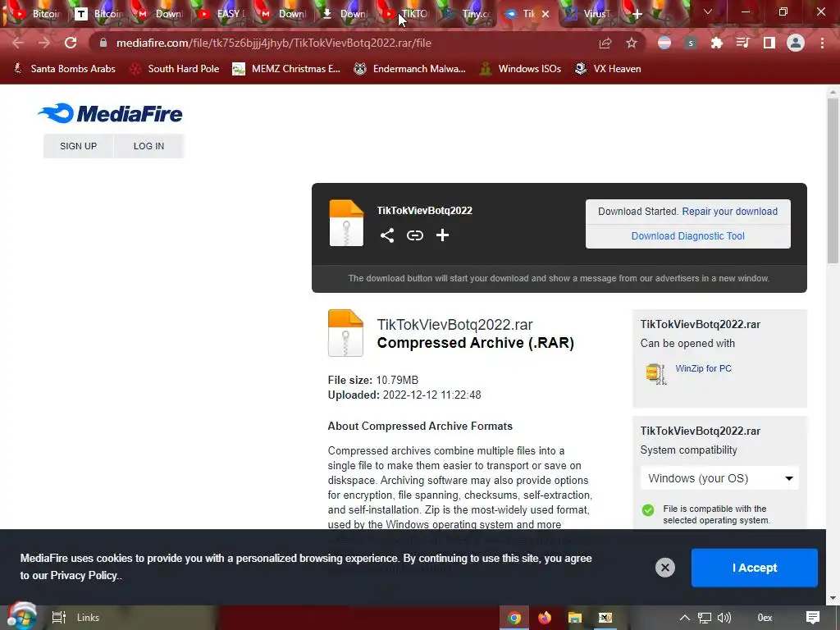Open the tab search chevron
The width and height of the screenshot is (840, 630).
(x=708, y=11)
